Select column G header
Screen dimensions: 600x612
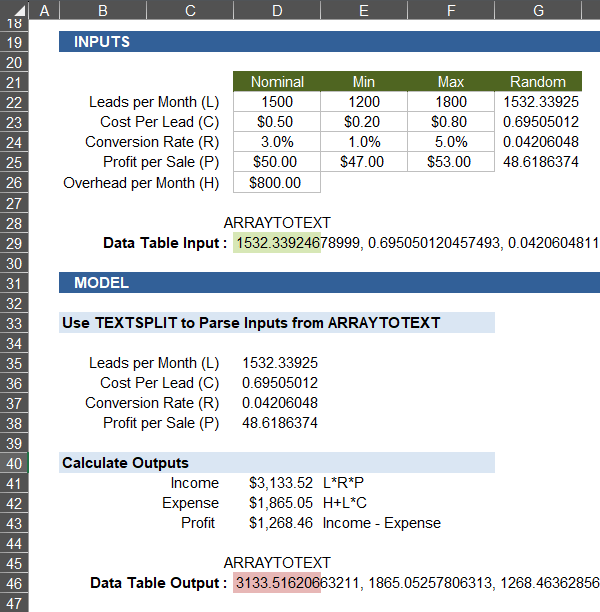538,10
